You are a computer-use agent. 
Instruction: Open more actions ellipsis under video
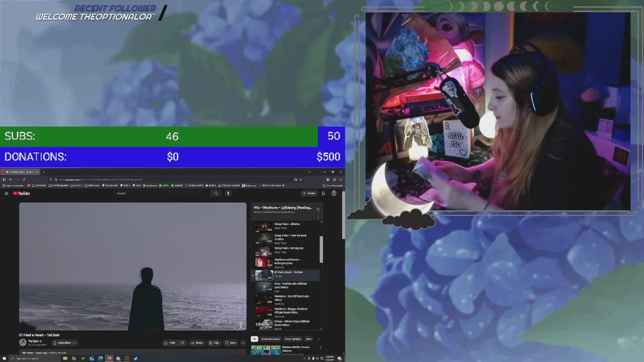point(243,343)
